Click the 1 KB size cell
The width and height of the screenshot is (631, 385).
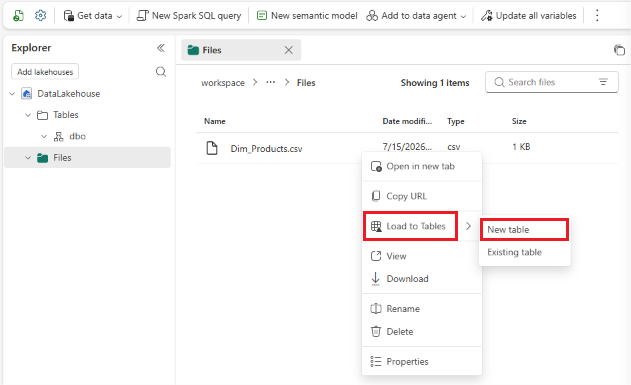click(521, 147)
